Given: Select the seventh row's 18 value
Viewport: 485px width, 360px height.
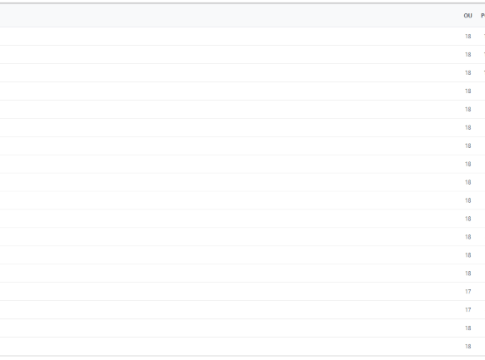Looking at the screenshot, I should point(468,146).
